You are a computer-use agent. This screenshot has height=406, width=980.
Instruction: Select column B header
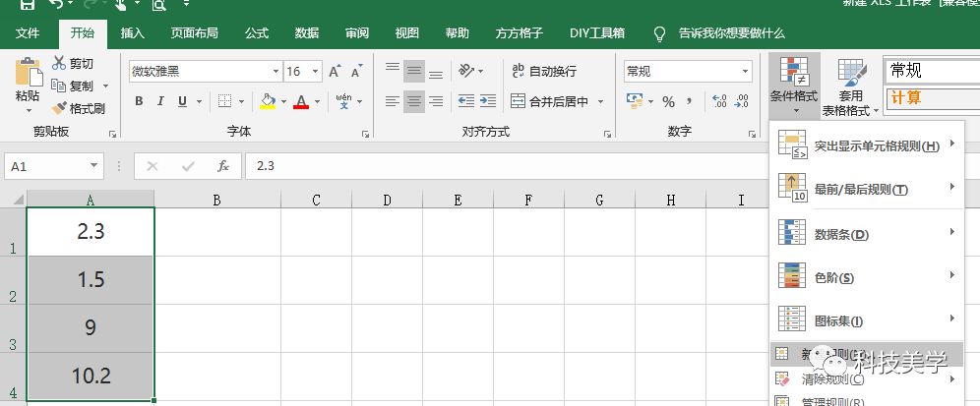(216, 200)
